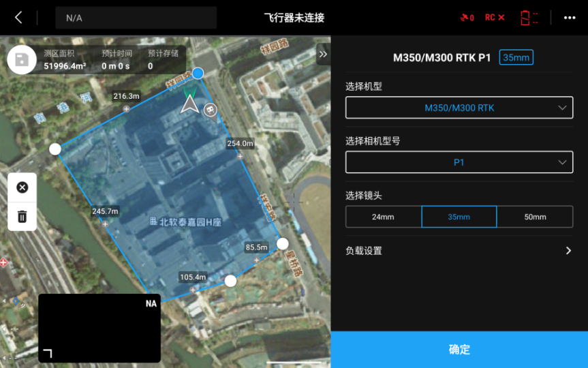This screenshot has height=368, width=588.
Task: Choose the 35mm lens option
Action: click(459, 217)
